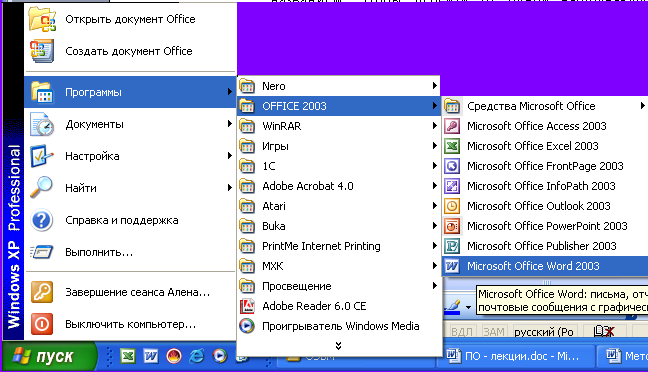Click the InfoPath 2003 icon
The width and height of the screenshot is (648, 372).
pos(452,186)
